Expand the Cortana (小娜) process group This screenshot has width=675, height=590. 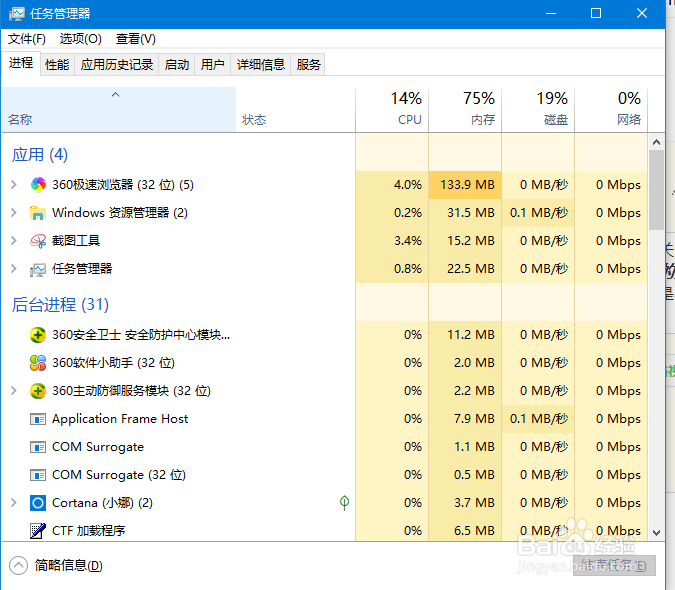tap(14, 503)
